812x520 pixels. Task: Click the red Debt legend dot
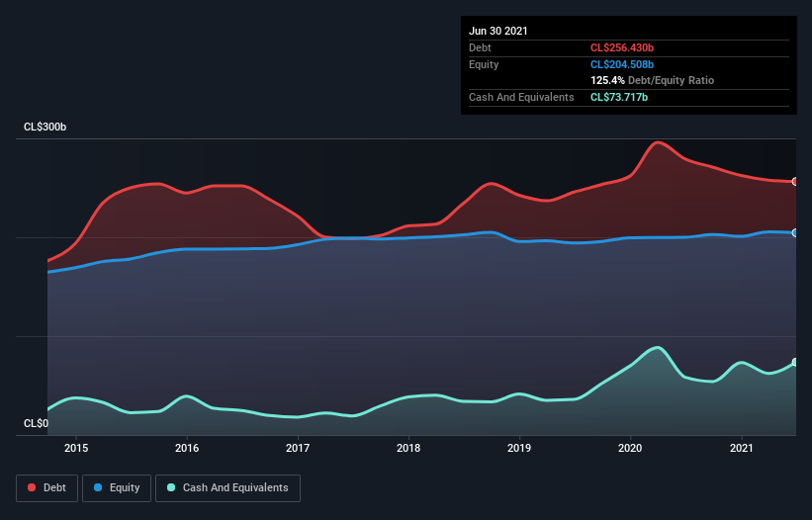point(32,487)
